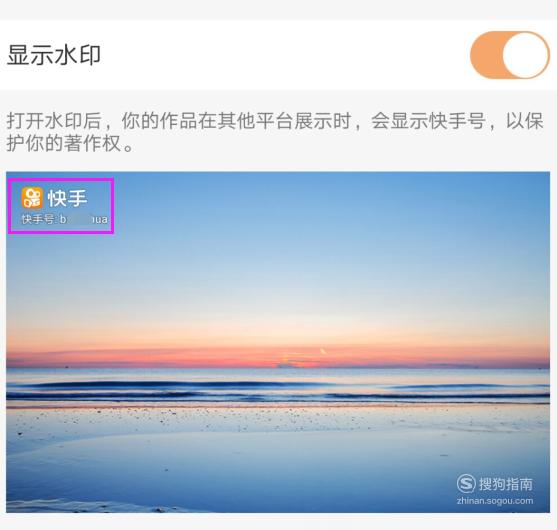Click the sunset beach preview image
This screenshot has width=557, height=530.
[x=278, y=342]
